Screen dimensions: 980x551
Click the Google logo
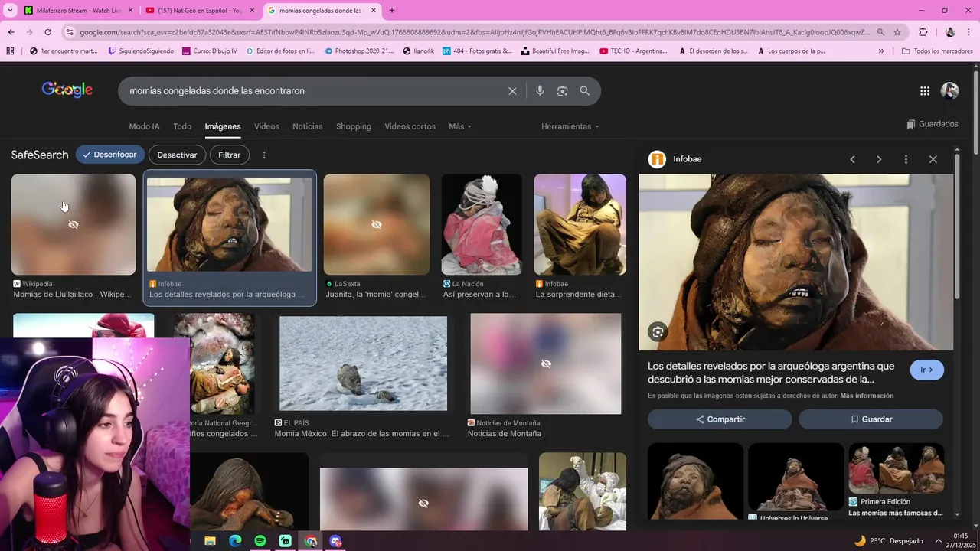pos(67,90)
